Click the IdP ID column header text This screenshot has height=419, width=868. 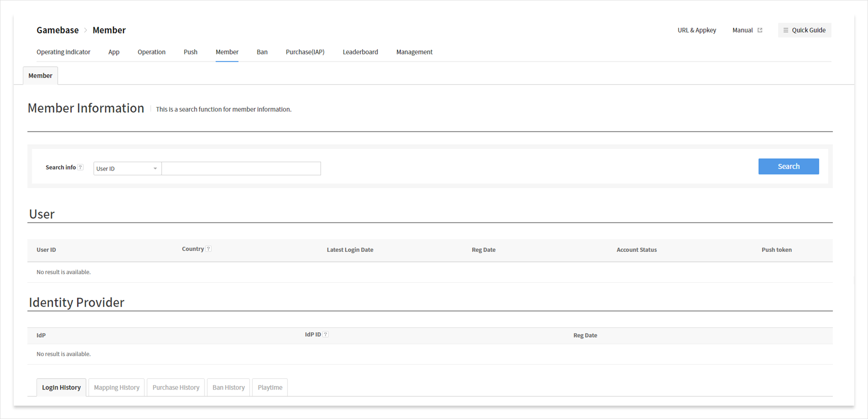pos(313,335)
